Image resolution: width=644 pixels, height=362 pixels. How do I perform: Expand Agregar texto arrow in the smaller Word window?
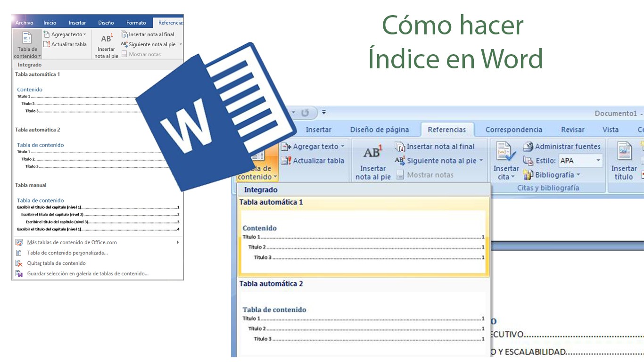coord(85,34)
